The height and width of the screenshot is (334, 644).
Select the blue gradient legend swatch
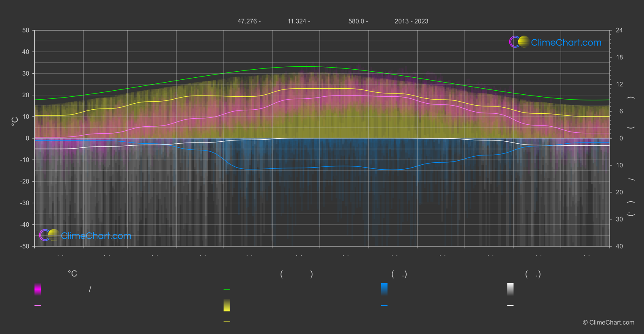coord(384,289)
